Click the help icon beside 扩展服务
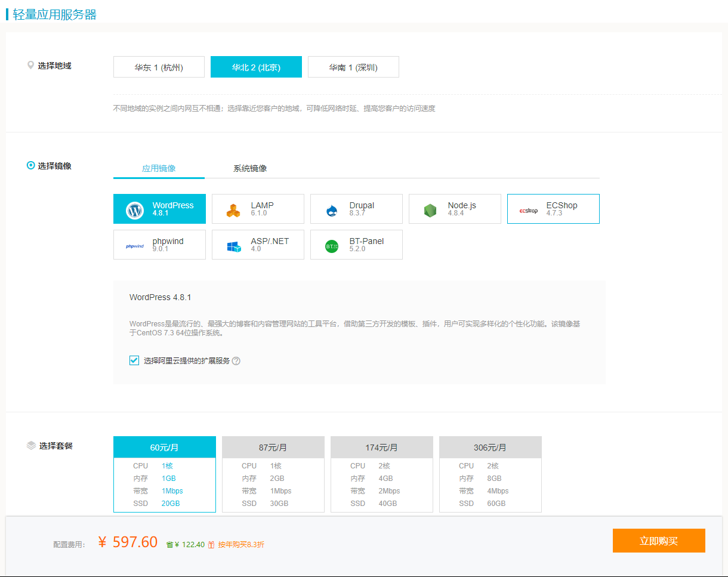 tap(236, 361)
